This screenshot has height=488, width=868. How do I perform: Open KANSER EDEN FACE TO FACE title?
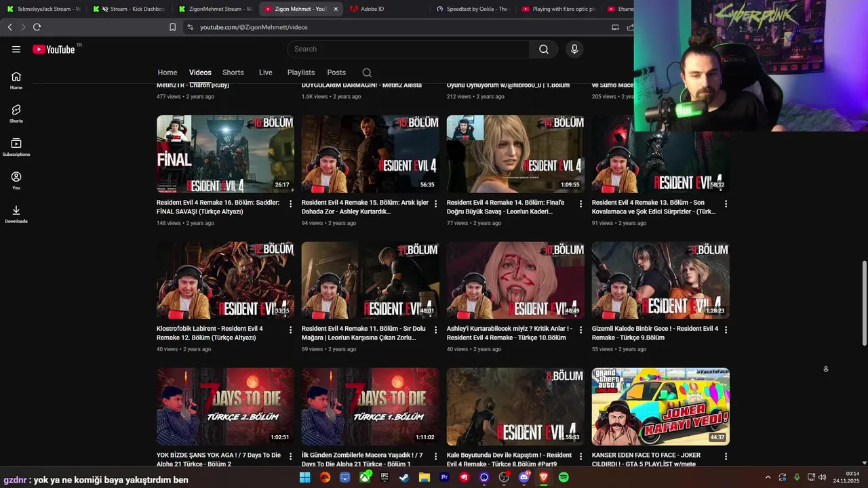(646, 460)
